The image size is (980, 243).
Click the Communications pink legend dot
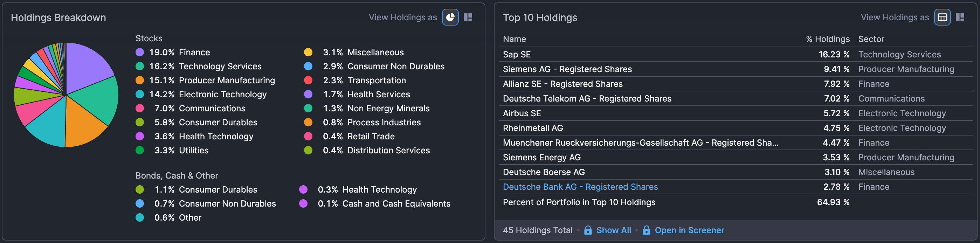(140, 109)
